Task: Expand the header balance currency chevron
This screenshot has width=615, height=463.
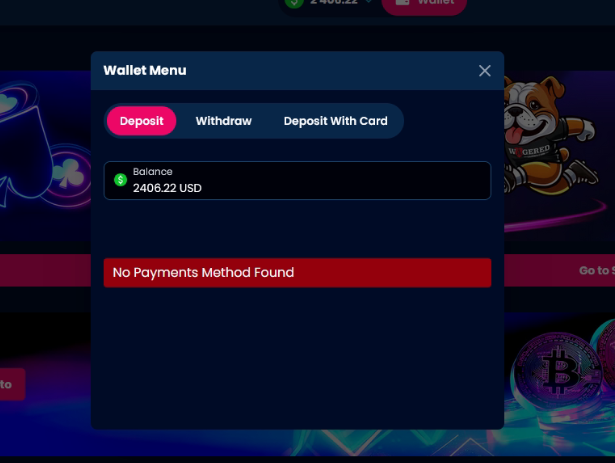Action: tap(369, 2)
